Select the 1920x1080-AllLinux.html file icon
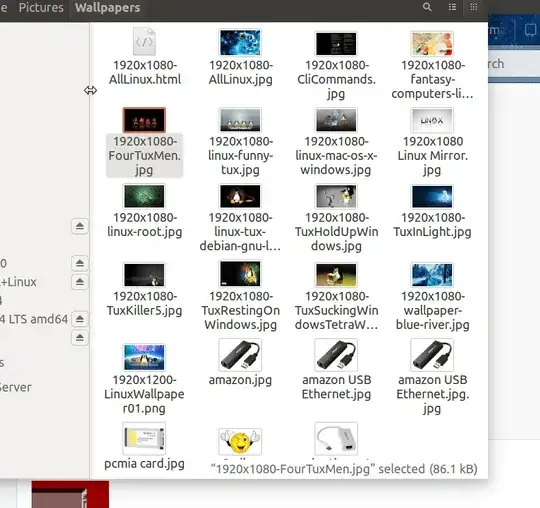Image resolution: width=540 pixels, height=508 pixels. (144, 42)
